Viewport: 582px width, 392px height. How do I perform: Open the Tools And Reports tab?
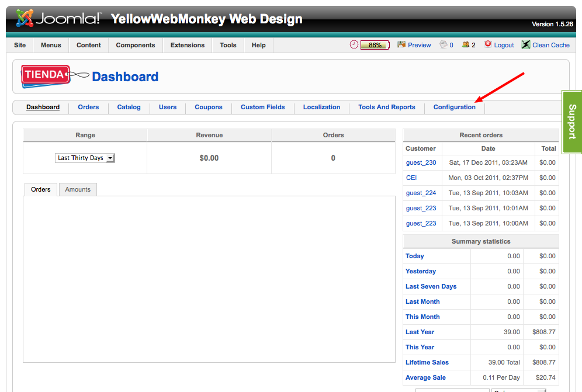(387, 107)
